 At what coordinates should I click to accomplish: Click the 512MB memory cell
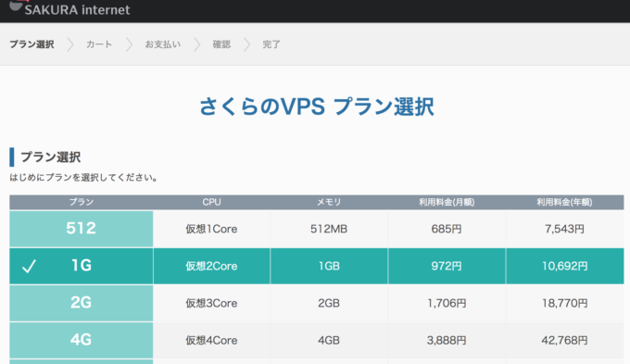(x=329, y=229)
